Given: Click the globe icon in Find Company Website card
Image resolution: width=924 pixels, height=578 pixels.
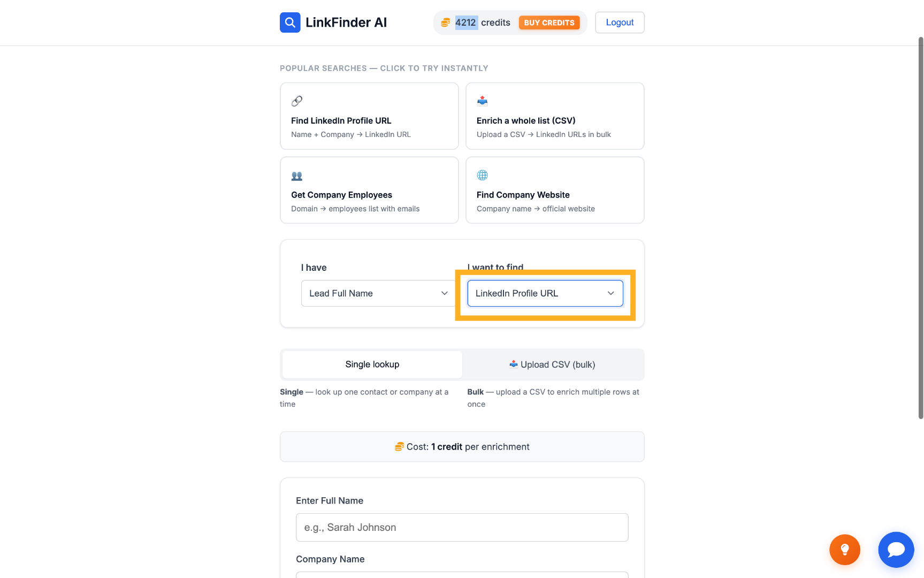Looking at the screenshot, I should pyautogui.click(x=482, y=175).
